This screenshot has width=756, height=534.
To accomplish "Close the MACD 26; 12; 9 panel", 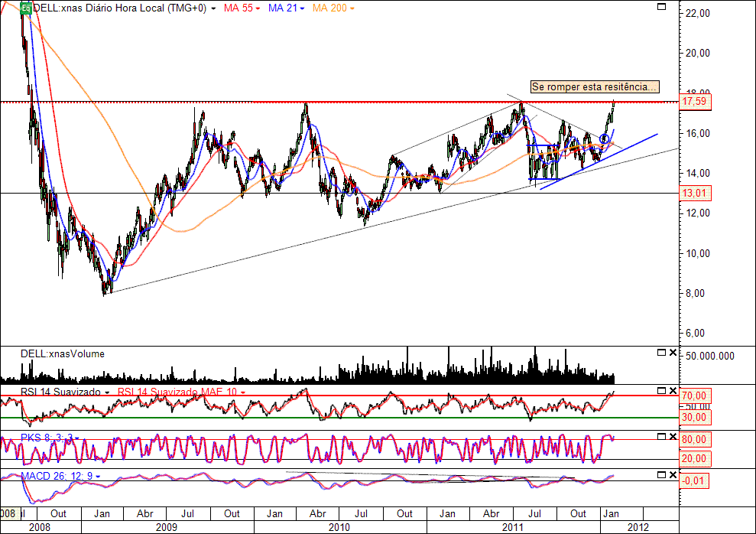I will tap(673, 474).
